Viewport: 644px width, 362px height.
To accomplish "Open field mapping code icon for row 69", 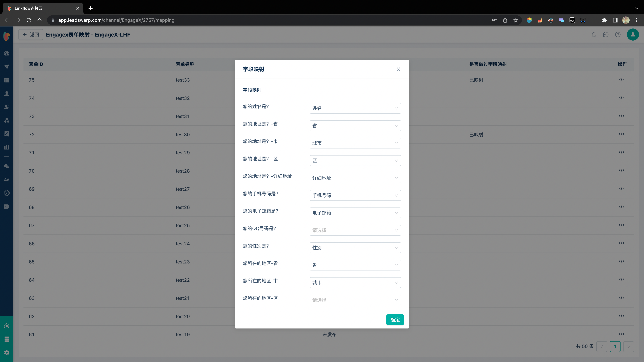I will 622,189.
